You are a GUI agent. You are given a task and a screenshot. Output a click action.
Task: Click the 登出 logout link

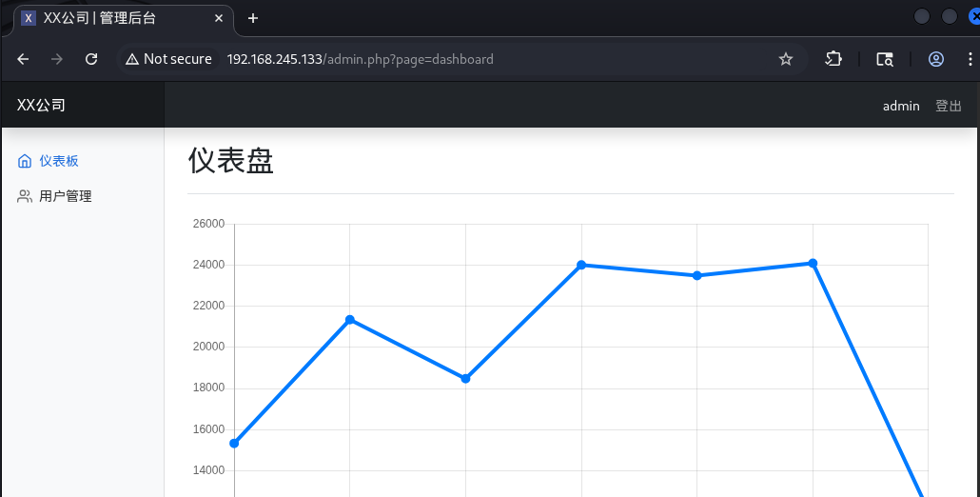948,106
